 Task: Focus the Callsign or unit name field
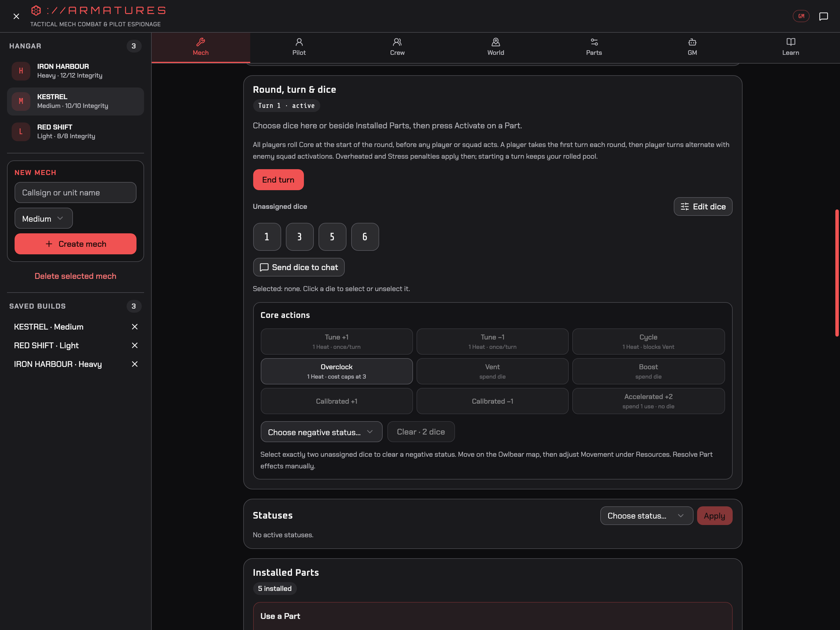tap(75, 192)
